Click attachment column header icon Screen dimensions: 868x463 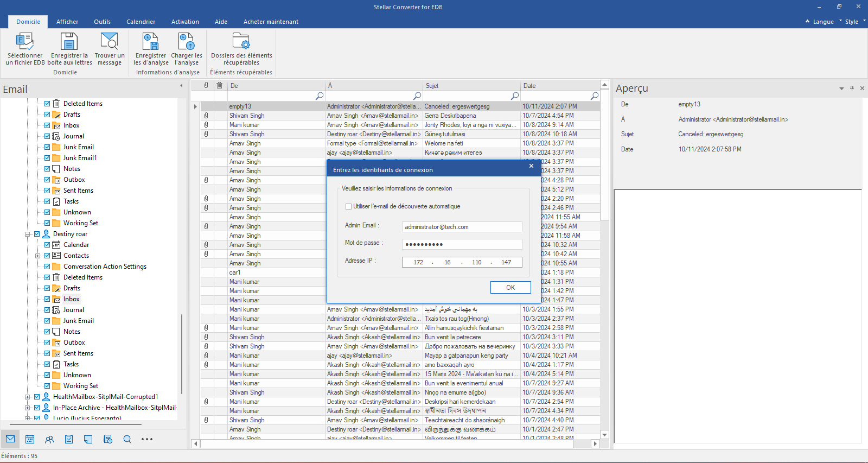(x=206, y=85)
